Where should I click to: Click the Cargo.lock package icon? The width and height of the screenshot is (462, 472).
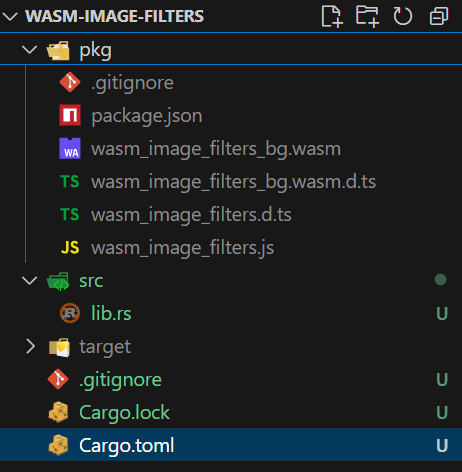click(x=58, y=412)
